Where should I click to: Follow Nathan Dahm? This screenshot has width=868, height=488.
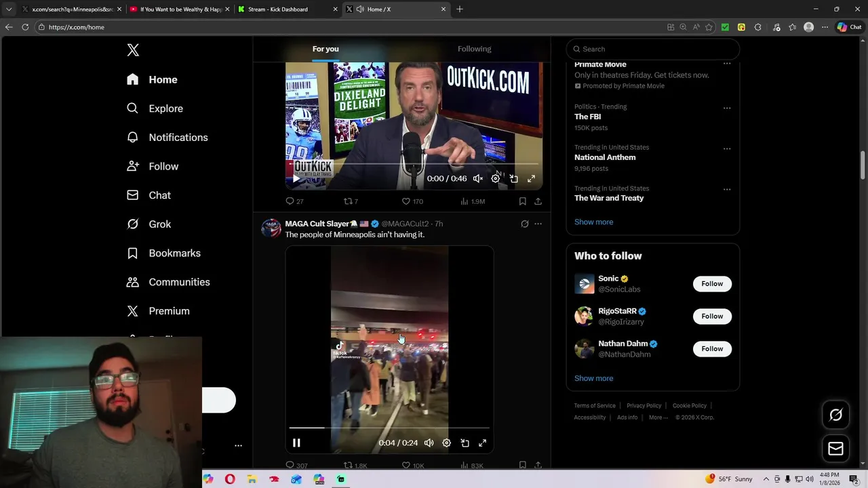712,349
